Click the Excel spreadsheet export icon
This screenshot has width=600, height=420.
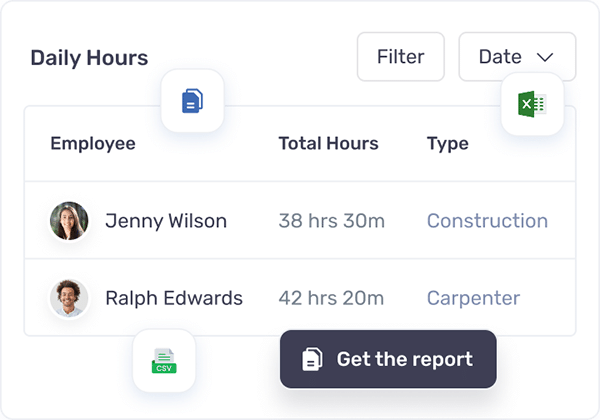532,104
